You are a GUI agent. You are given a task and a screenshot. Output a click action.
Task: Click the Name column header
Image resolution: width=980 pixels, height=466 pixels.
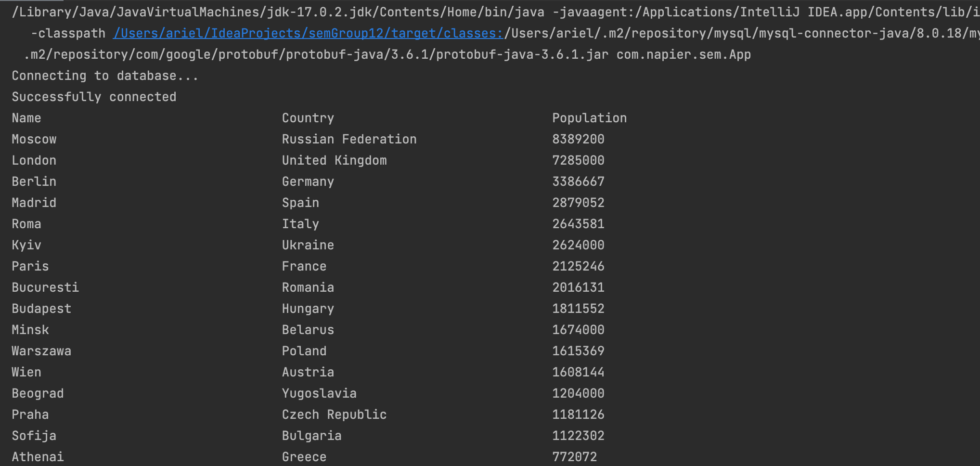26,118
